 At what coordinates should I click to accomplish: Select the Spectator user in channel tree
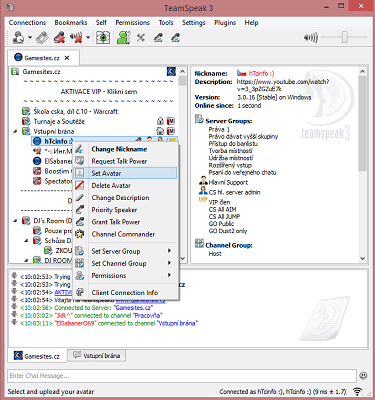52,181
